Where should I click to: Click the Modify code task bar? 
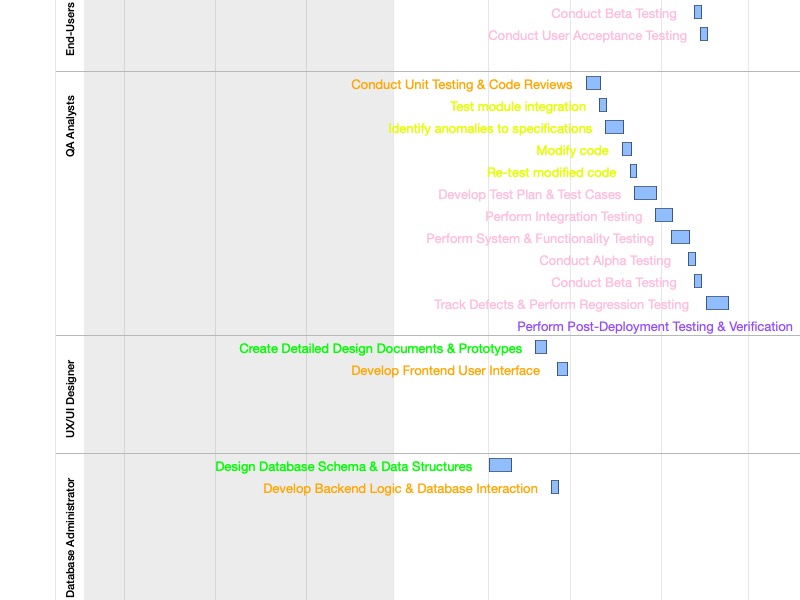pyautogui.click(x=627, y=149)
